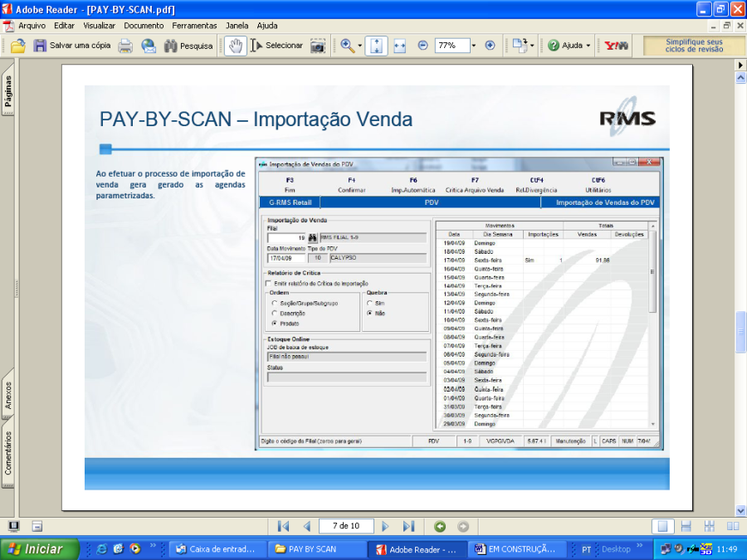Viewport: 747px width, 560px height.
Task: Open Windows Media Player from Quick Launch
Action: click(x=136, y=549)
